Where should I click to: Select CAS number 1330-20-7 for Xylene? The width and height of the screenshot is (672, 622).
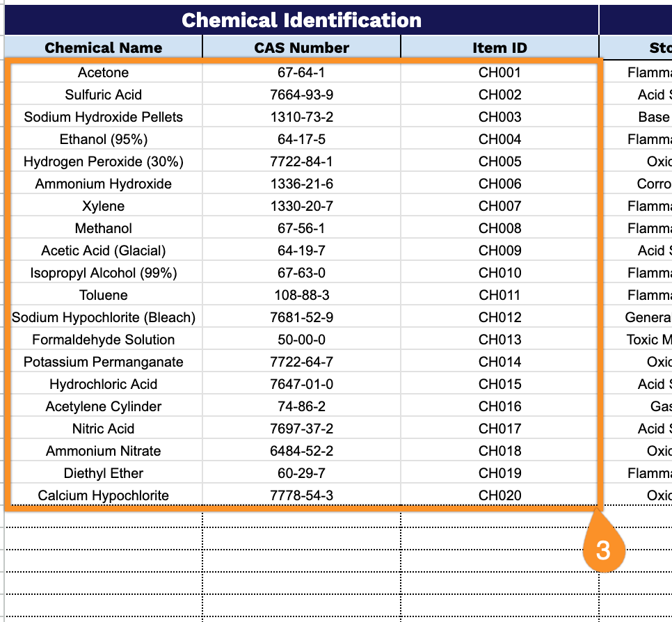tap(301, 206)
